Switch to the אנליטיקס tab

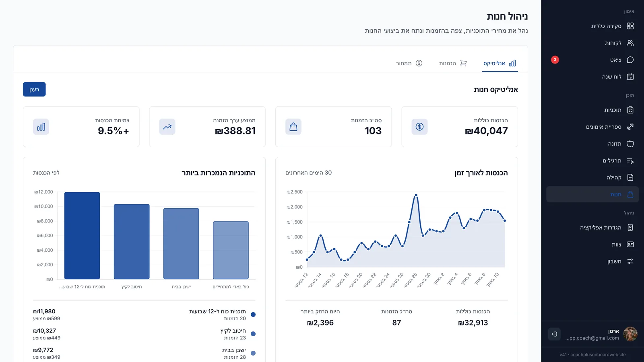click(x=500, y=64)
